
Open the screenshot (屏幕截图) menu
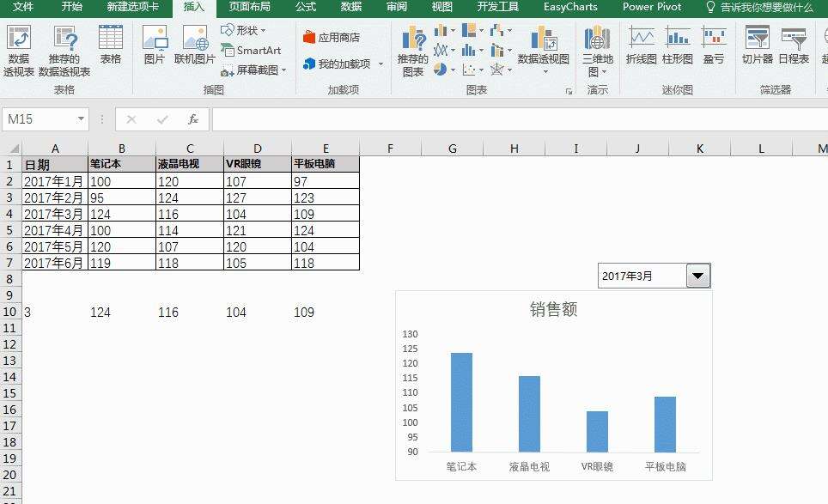(253, 70)
